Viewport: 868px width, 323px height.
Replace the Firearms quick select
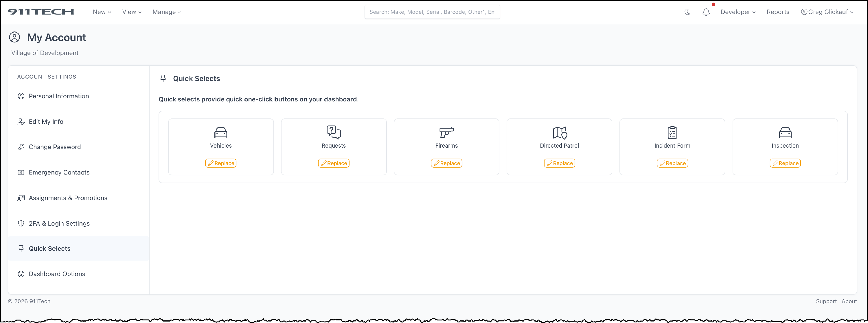[x=446, y=163]
